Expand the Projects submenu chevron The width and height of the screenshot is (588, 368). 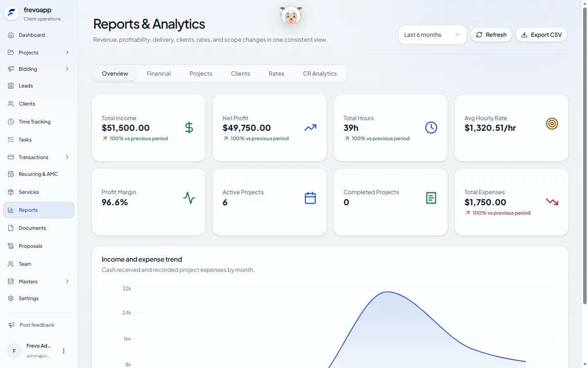(67, 52)
